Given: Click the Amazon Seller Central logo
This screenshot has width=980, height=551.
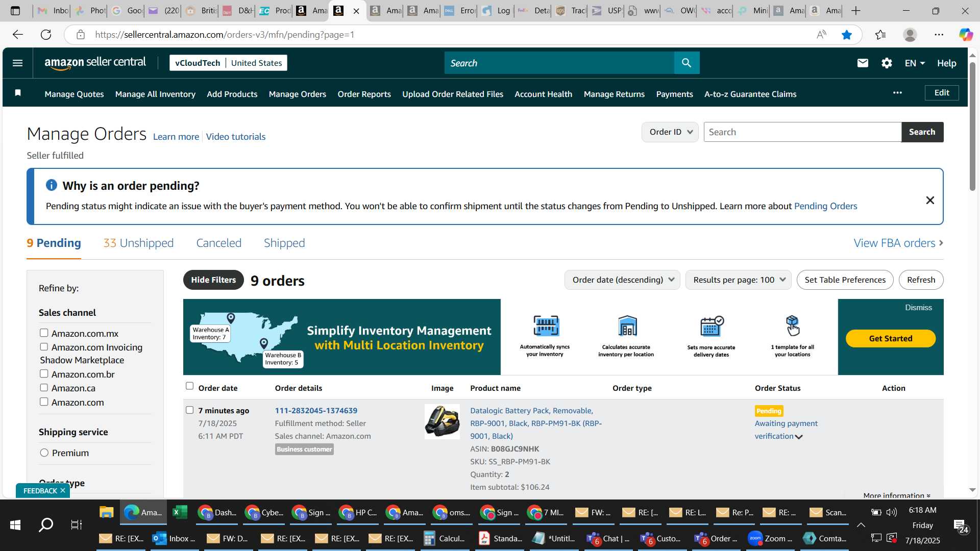Looking at the screenshot, I should point(95,63).
